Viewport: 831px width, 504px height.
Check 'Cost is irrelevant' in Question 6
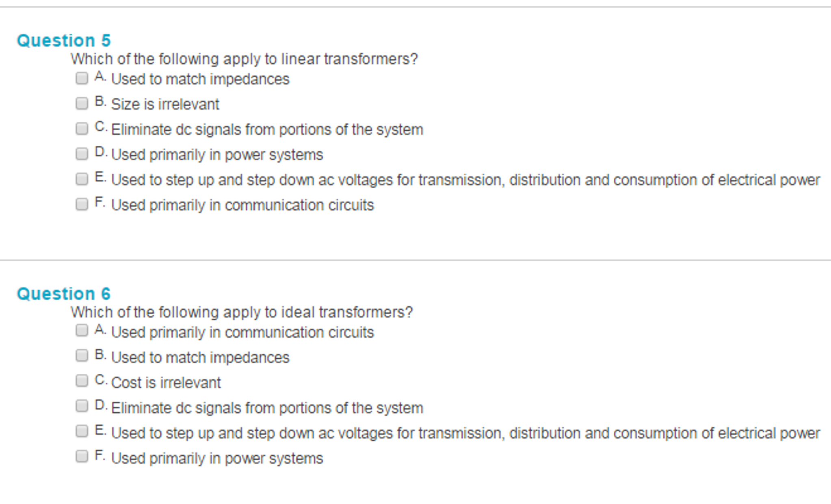pos(82,381)
